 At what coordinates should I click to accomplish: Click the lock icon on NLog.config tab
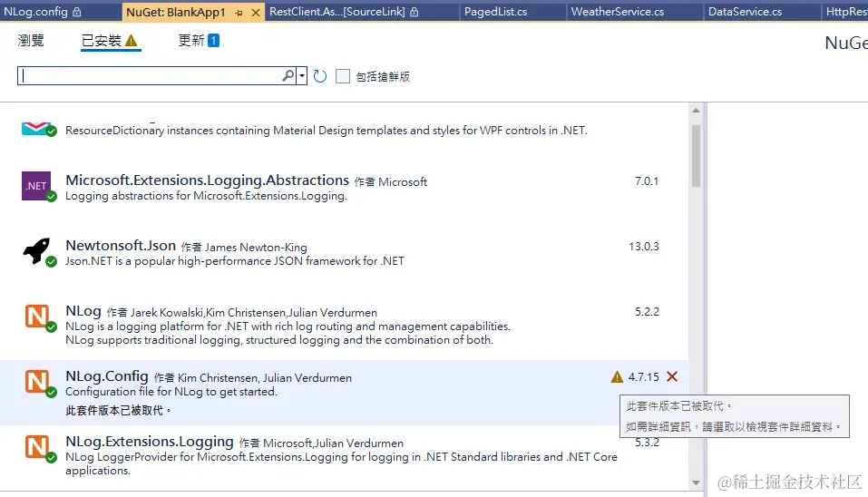point(77,12)
